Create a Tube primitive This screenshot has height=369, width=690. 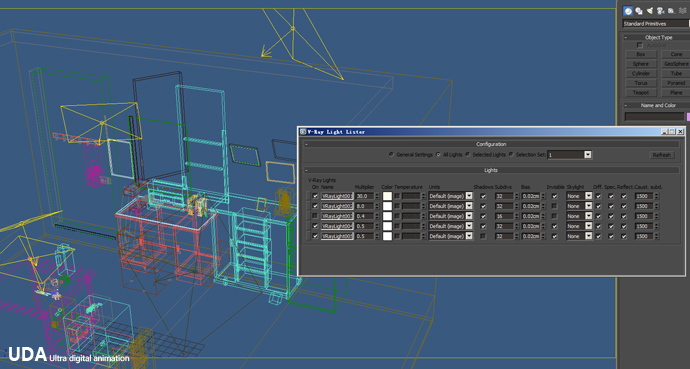pos(676,73)
